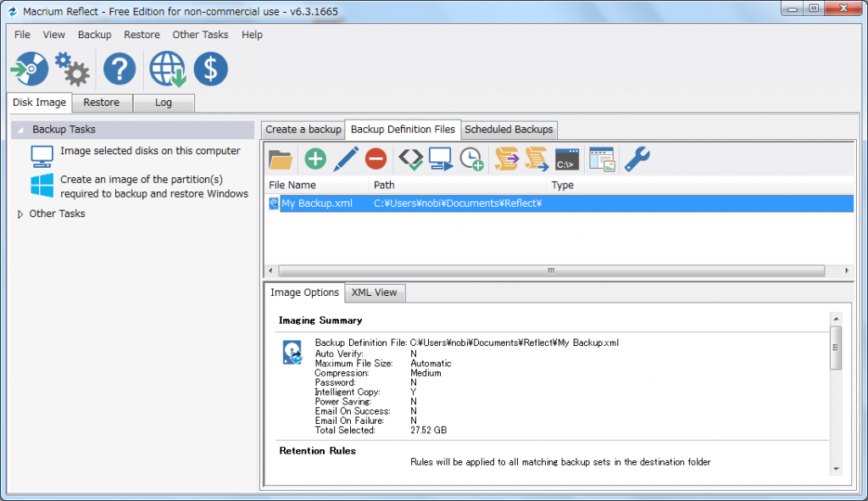This screenshot has height=501, width=868.
Task: Click the horizontal scrollbar right arrow
Action: [x=847, y=270]
